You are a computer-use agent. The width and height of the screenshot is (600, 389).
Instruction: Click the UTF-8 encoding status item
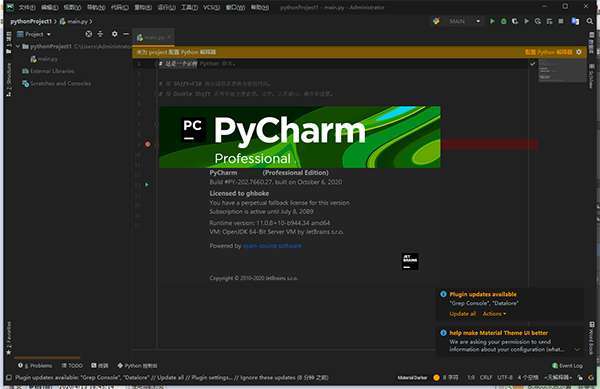505,378
